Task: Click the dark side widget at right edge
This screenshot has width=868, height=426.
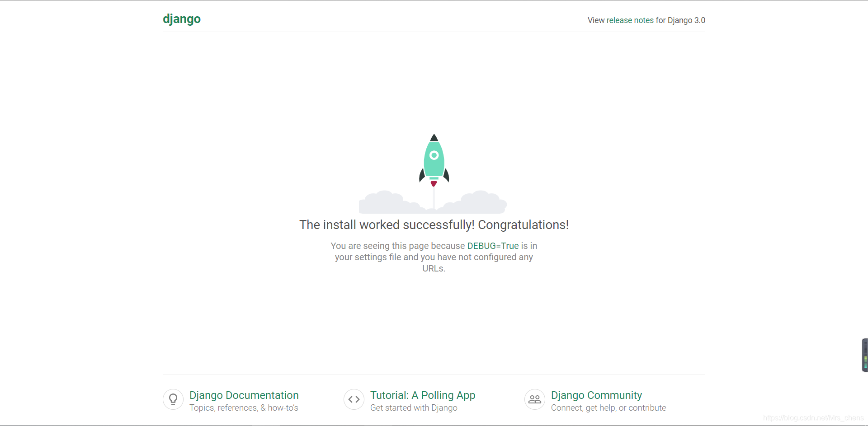Action: coord(865,355)
